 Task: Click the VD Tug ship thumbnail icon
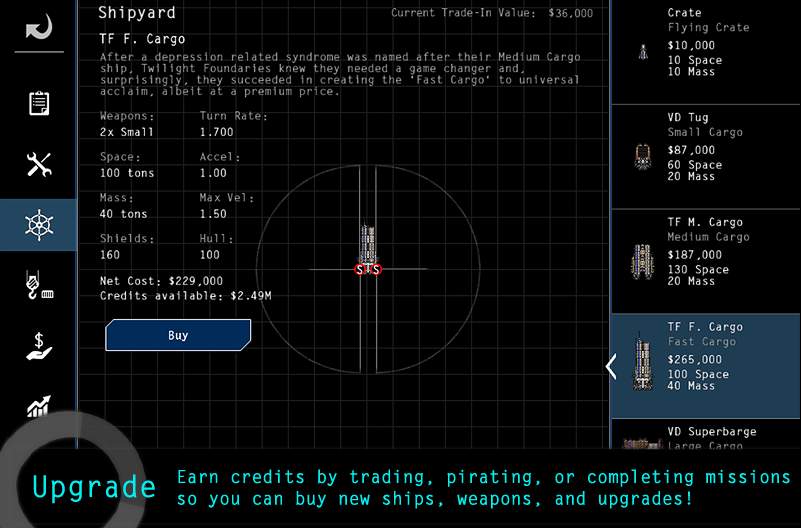click(641, 155)
